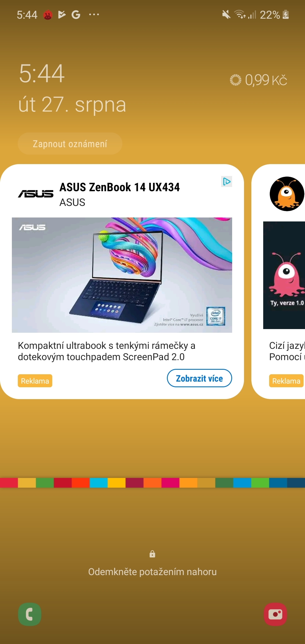Open the three-dots notification overflow
This screenshot has width=305, height=644.
[94, 14]
